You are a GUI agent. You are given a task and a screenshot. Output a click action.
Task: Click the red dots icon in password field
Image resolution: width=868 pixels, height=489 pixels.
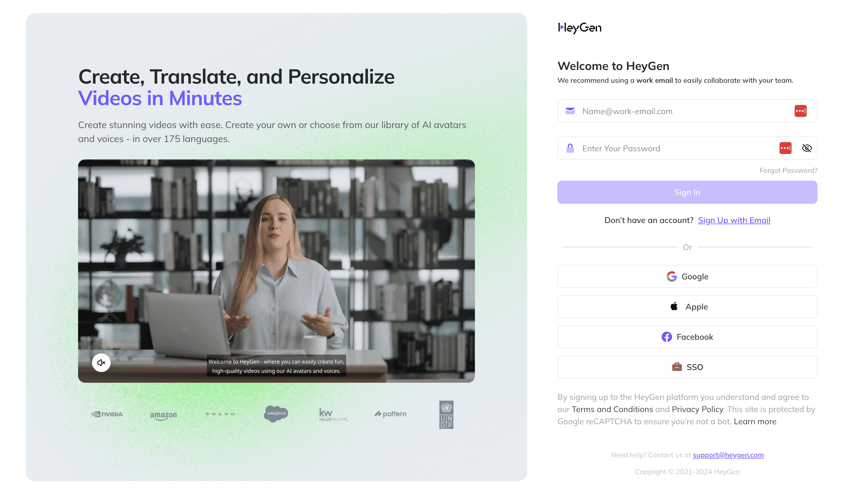[x=785, y=148]
